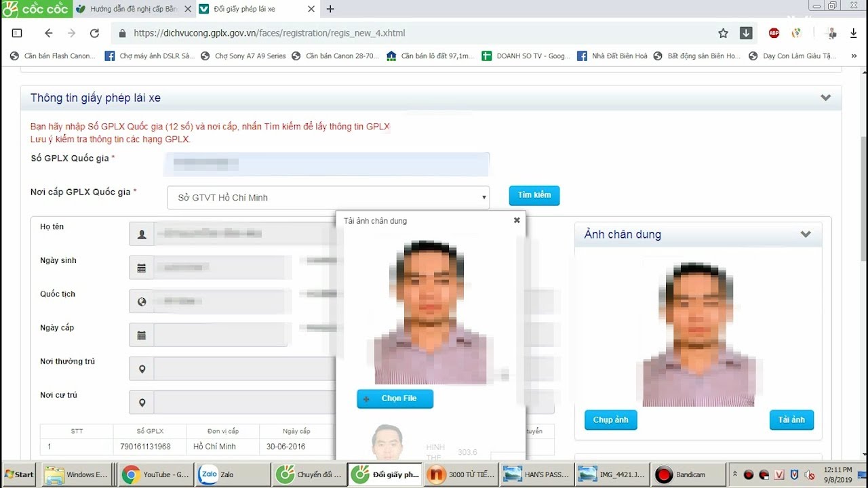Click the Cốc Cốc browser logo
Viewport: 868px width, 488px height.
coord(35,9)
